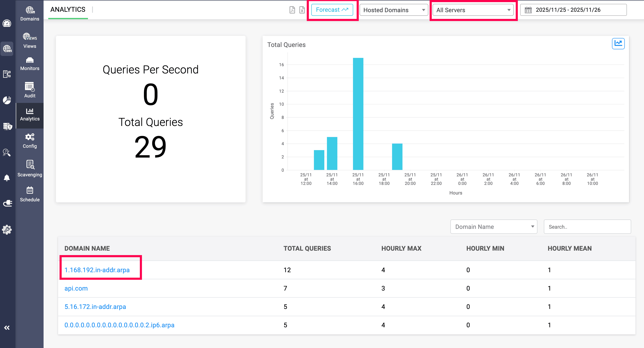Open Scavenging from the sidebar
The width and height of the screenshot is (644, 348).
pyautogui.click(x=30, y=168)
